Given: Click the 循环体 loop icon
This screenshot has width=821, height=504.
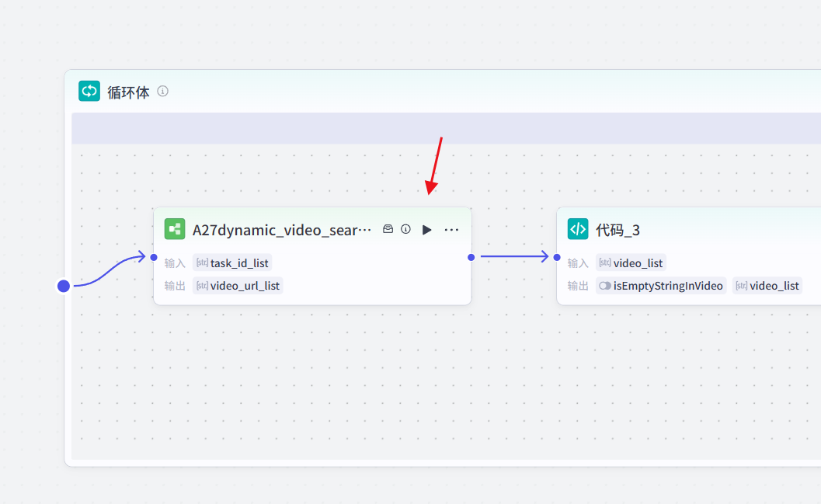Looking at the screenshot, I should coord(89,92).
